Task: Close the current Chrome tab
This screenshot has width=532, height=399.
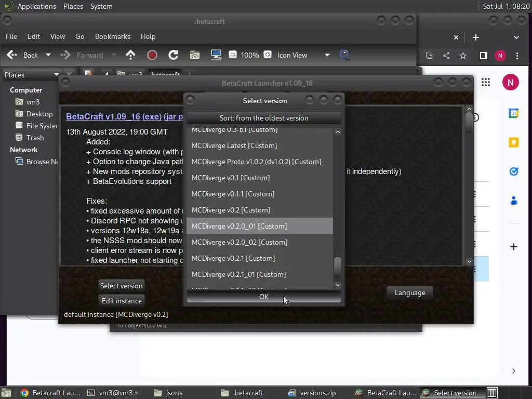Action: click(x=456, y=37)
